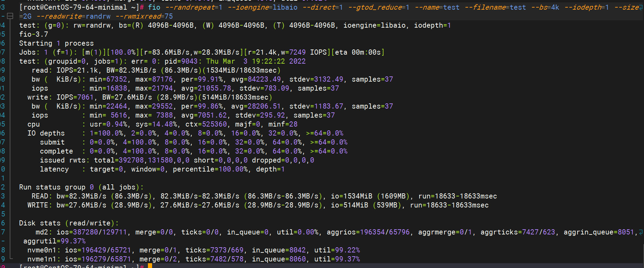Click the stdev=783.09 value

264,88
